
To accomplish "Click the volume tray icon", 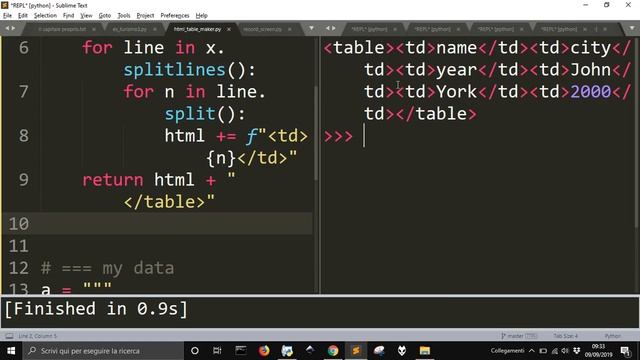I will click(x=565, y=351).
